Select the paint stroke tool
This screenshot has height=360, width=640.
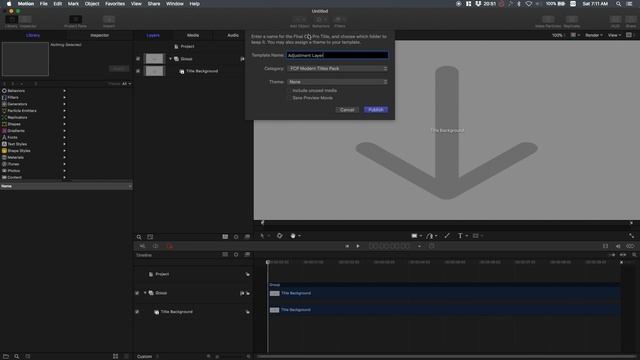pos(447,236)
